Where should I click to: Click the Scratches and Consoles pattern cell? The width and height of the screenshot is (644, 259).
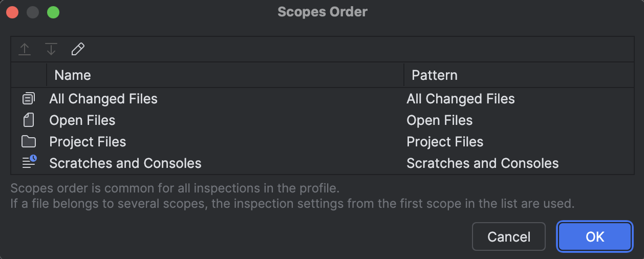[x=483, y=163]
